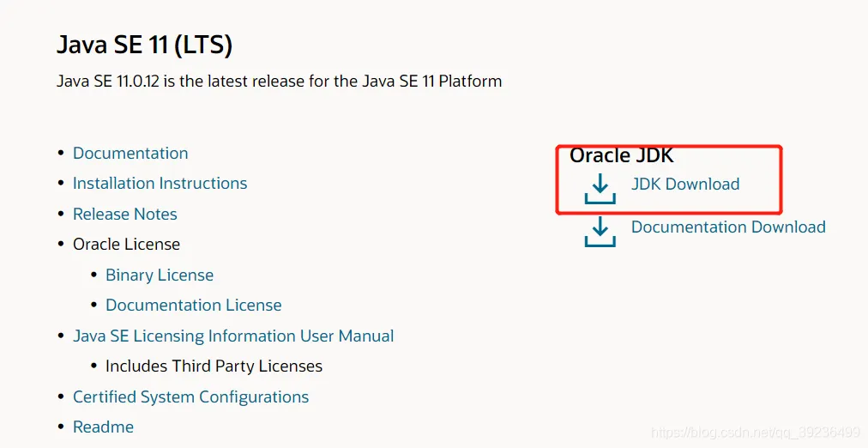Click the download arrow icon beside JDK Download

[x=600, y=189]
